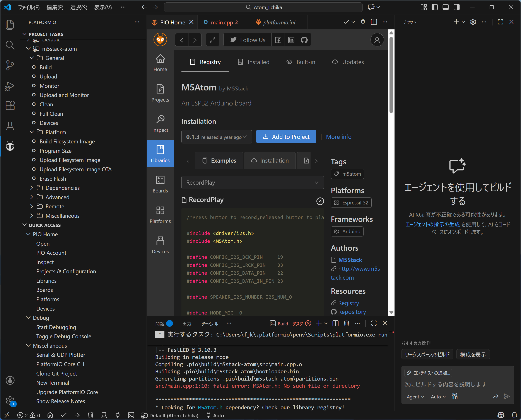Click the LinkedIn icon in Follow Us bar

click(x=291, y=40)
